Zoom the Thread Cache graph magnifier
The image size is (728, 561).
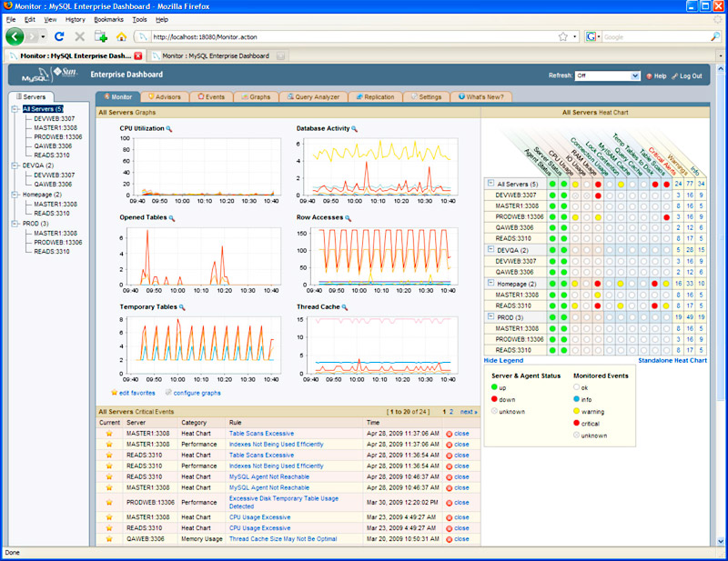coord(345,307)
